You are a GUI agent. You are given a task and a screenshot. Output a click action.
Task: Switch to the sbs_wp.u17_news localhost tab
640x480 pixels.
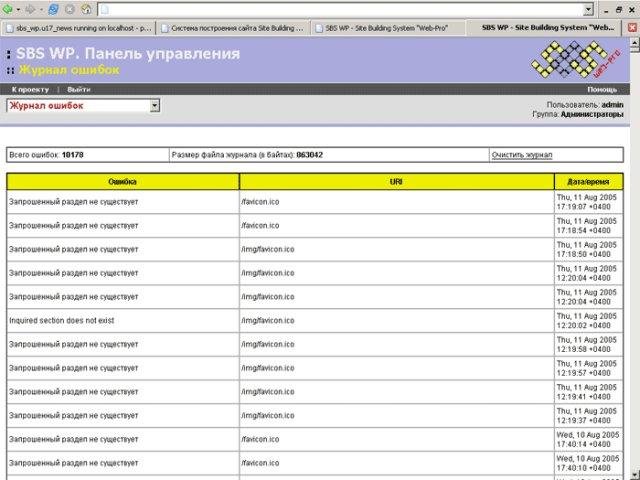pyautogui.click(x=78, y=28)
